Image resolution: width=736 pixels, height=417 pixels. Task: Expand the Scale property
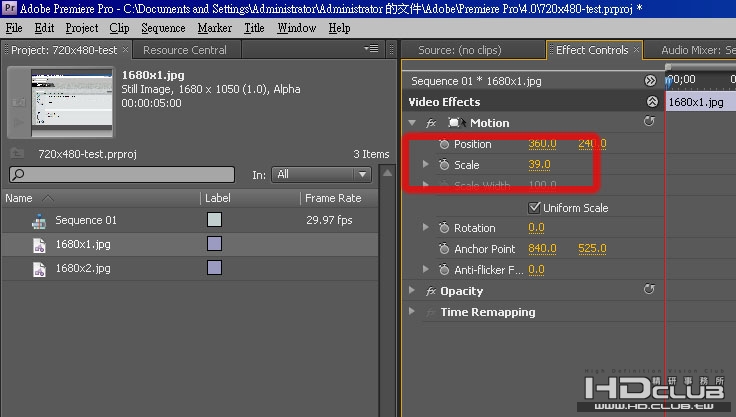pyautogui.click(x=425, y=164)
